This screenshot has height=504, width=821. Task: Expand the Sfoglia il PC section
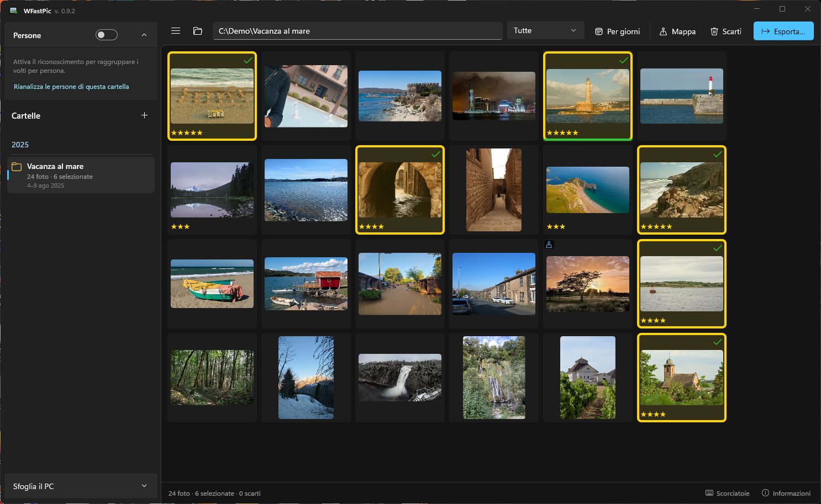point(81,486)
